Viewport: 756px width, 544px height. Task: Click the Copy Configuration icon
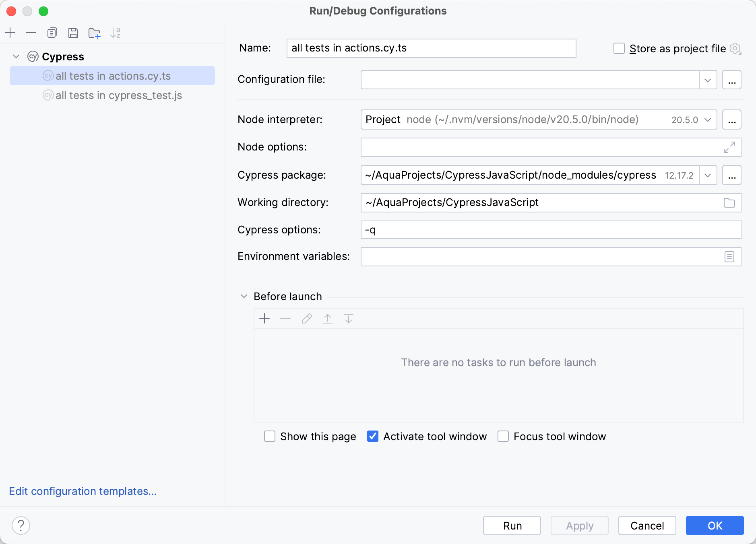[x=52, y=33]
